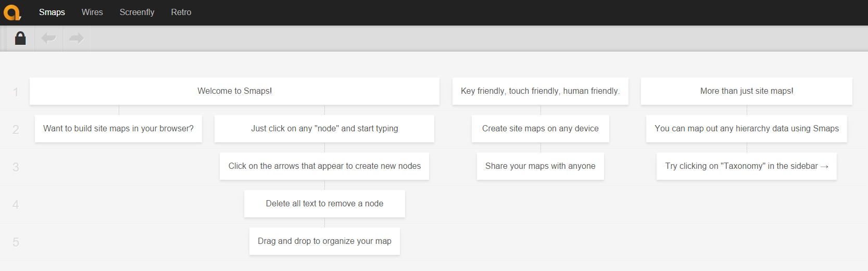Open the Smaps tab
Image resolution: width=868 pixels, height=271 pixels.
tap(52, 12)
